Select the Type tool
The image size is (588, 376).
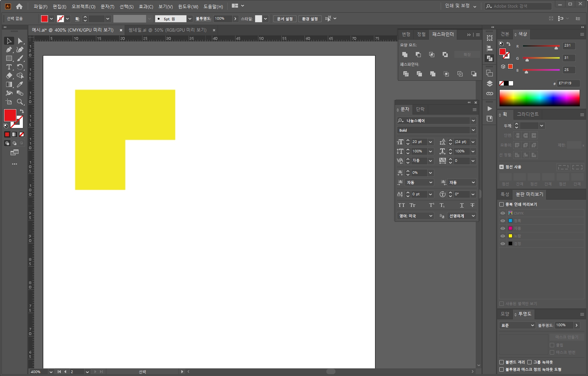pyautogui.click(x=9, y=67)
